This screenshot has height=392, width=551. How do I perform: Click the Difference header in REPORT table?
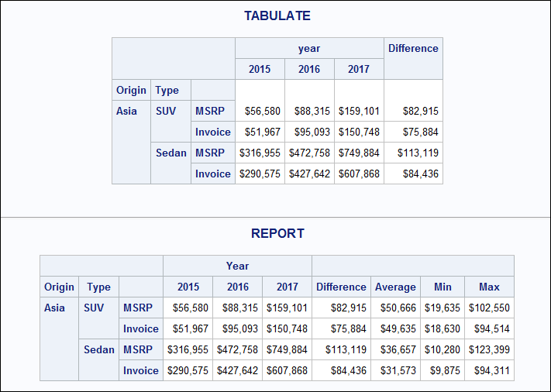[x=341, y=287]
